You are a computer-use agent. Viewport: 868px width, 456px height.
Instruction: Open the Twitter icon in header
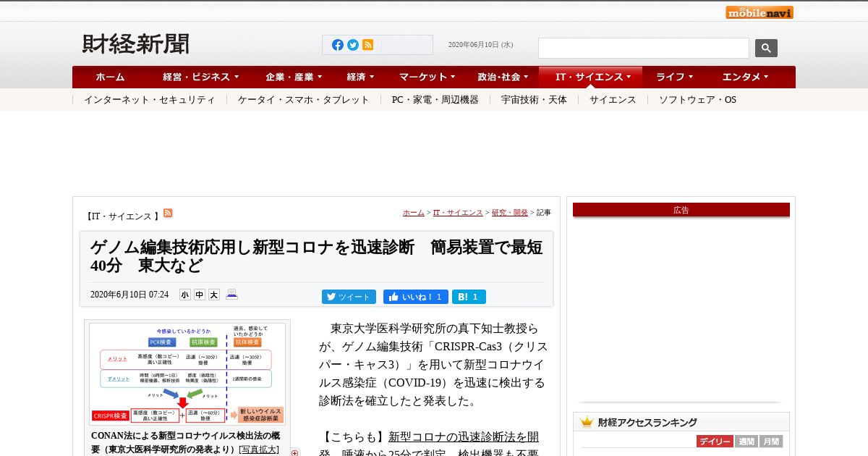point(353,45)
